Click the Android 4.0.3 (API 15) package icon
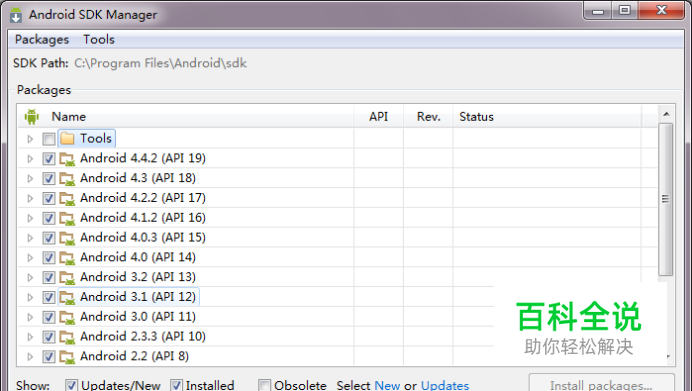The height and width of the screenshot is (391, 692). [x=67, y=238]
